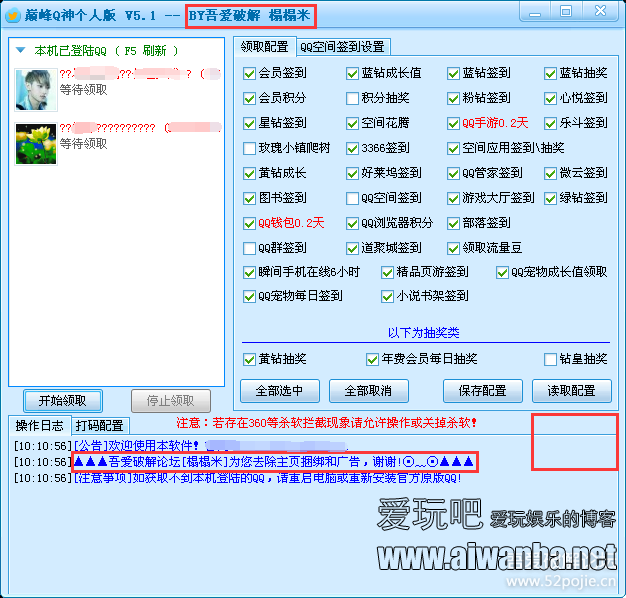Toggle the 游戏大厅签到 checkbox
This screenshot has width=626, height=598.
[x=453, y=198]
